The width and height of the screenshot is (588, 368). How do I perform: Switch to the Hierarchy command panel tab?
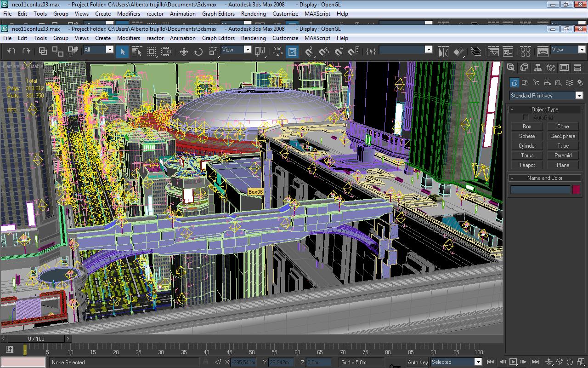pos(537,68)
